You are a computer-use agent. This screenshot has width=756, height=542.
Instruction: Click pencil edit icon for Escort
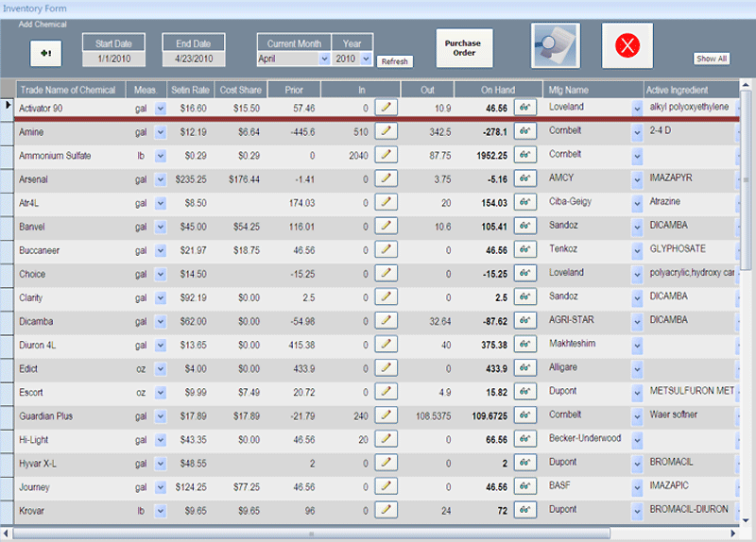coord(386,391)
